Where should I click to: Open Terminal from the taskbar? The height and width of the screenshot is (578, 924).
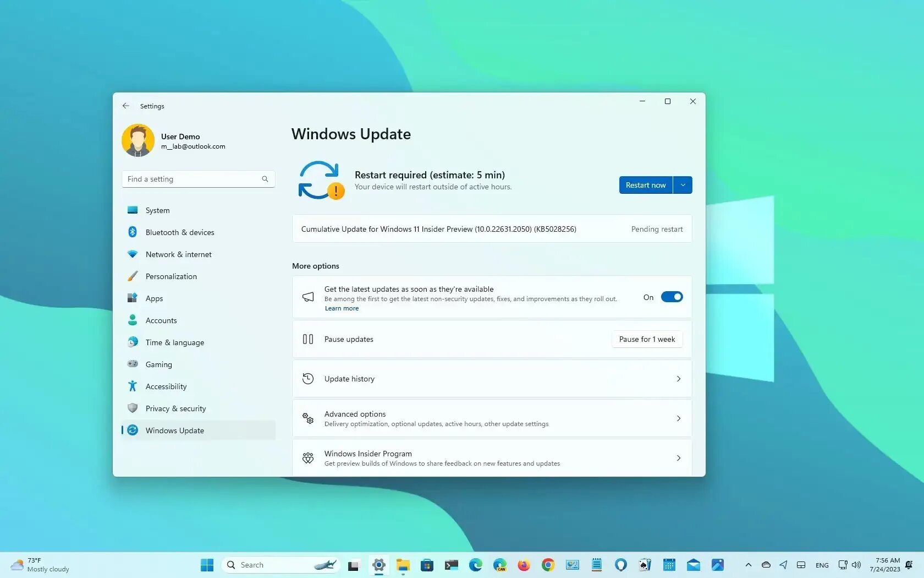click(451, 565)
